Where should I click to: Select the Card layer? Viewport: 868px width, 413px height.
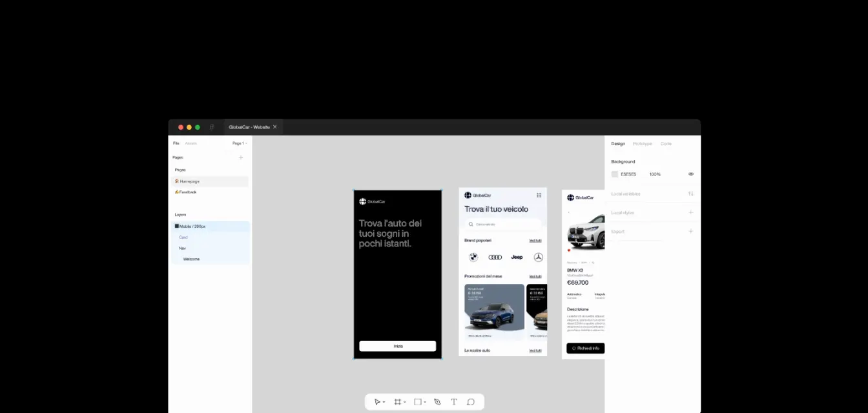(211, 237)
